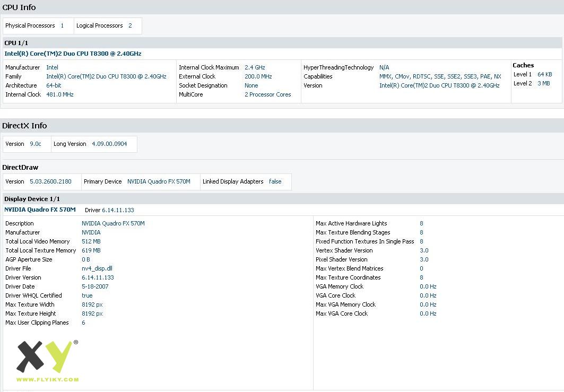Select the Architecture value "64-bit"
This screenshot has height=392, width=564.
click(x=54, y=85)
